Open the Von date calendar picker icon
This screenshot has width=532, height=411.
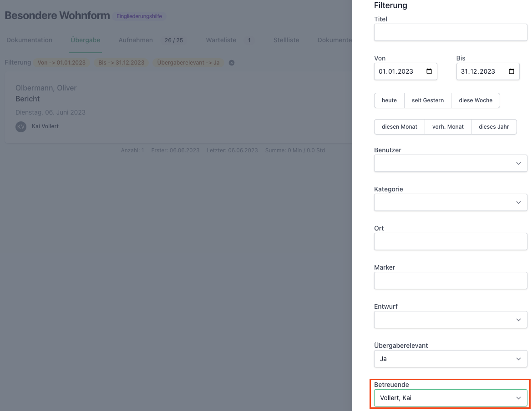click(x=429, y=71)
